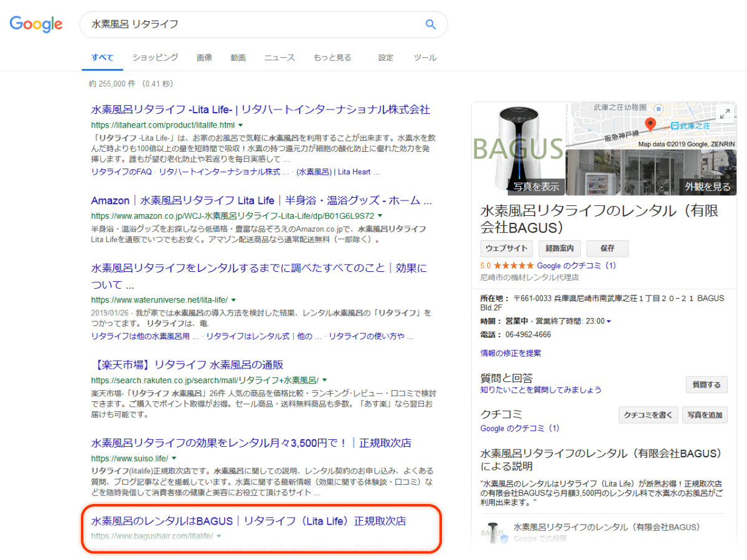Expand the map with the fullscreen icon

coord(725,114)
